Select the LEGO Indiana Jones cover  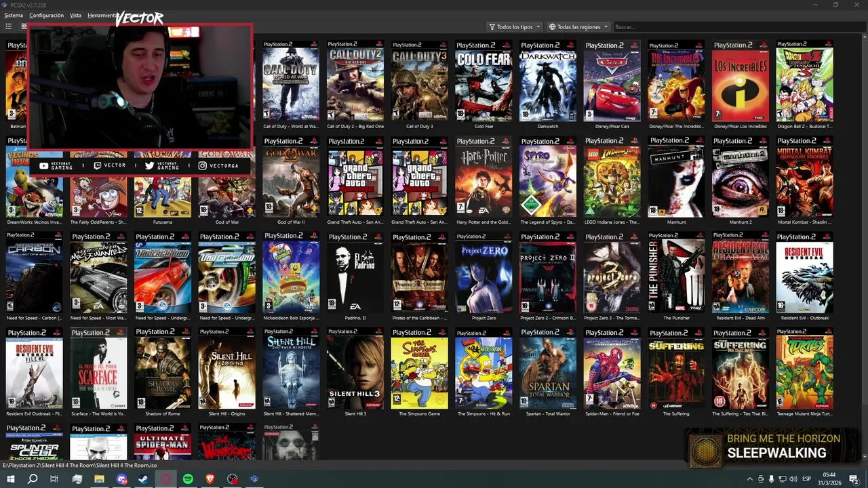point(612,177)
